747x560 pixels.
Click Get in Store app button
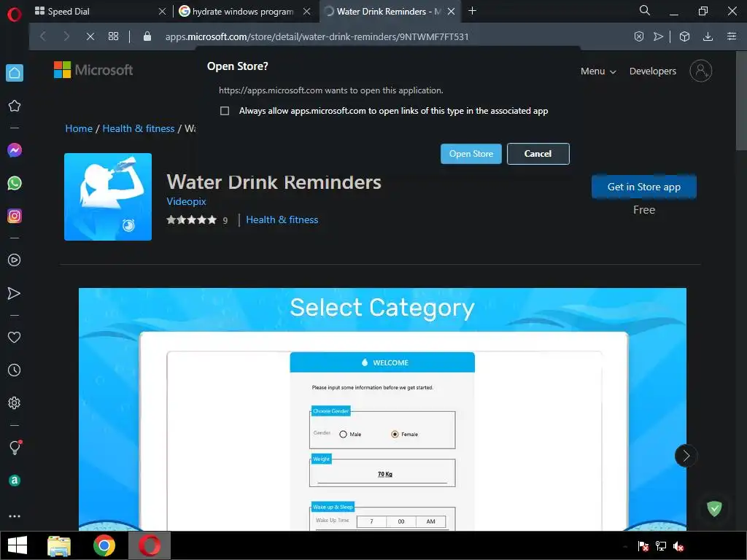[644, 187]
